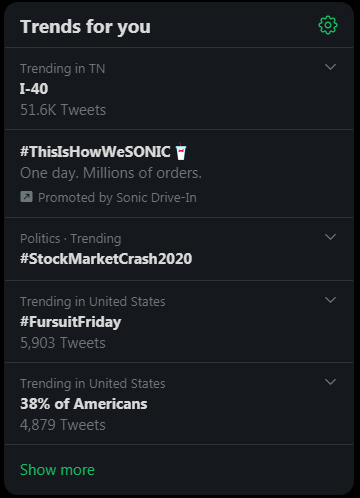This screenshot has width=360, height=498.
Task: Open chevron menu for 38% of Americans
Action: click(x=330, y=382)
